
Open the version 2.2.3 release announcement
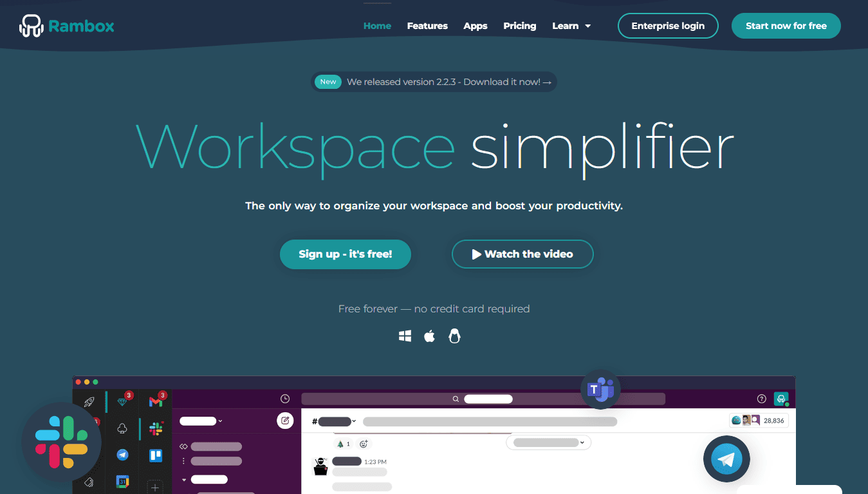[434, 82]
